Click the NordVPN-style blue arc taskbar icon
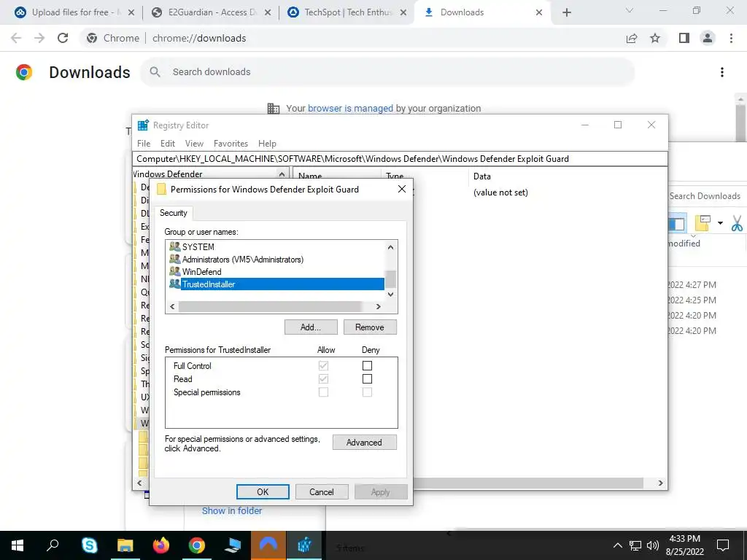Screen dimensions: 747x560 [x=268, y=545]
